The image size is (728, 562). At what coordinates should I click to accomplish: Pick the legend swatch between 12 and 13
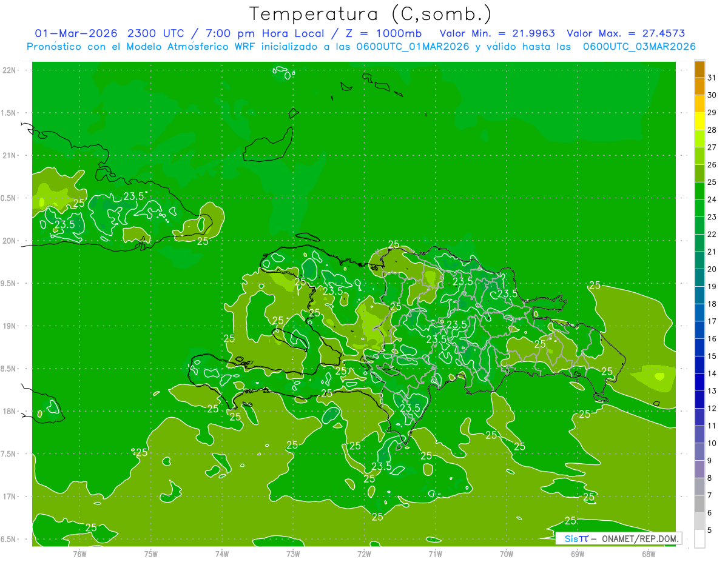click(699, 400)
